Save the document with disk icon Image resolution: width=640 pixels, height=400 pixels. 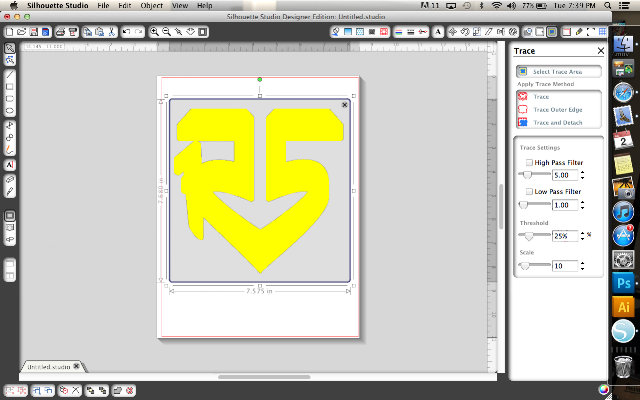[33, 32]
